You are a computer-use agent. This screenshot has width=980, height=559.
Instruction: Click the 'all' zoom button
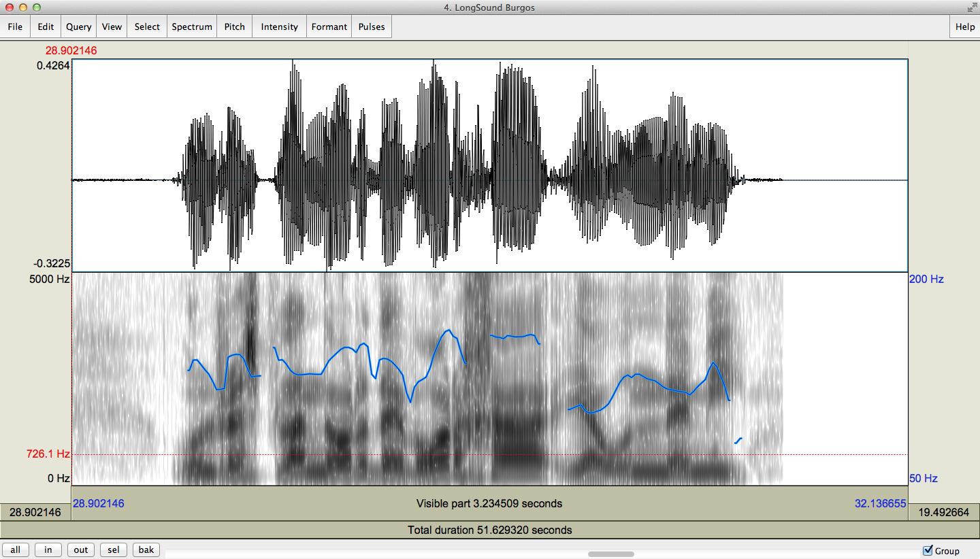pyautogui.click(x=15, y=550)
